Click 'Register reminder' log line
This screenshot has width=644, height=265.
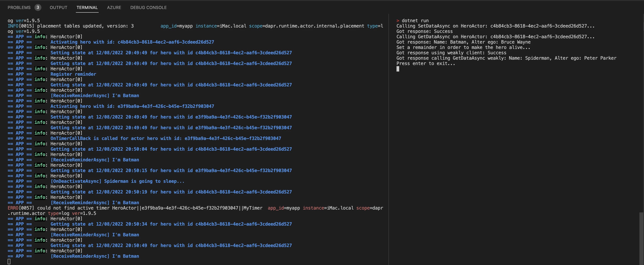[x=73, y=74]
